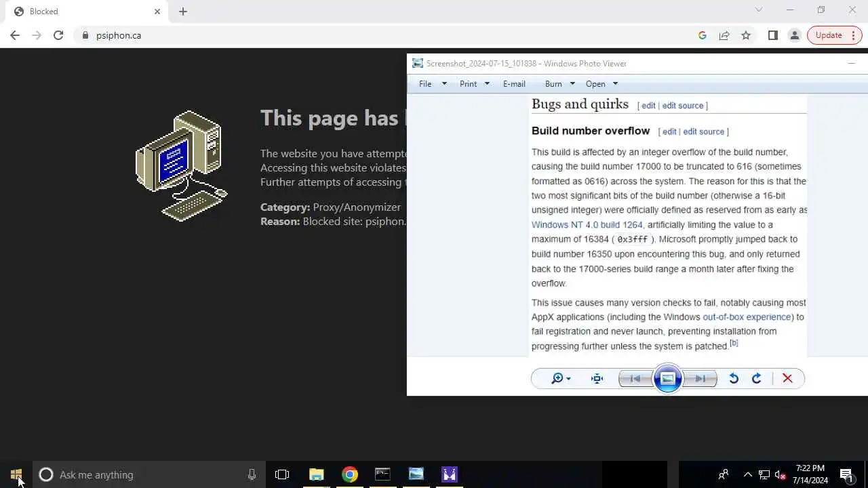Screen dimensions: 868x488
Task: Click Actual size button in Photo Viewer
Action: 597,379
